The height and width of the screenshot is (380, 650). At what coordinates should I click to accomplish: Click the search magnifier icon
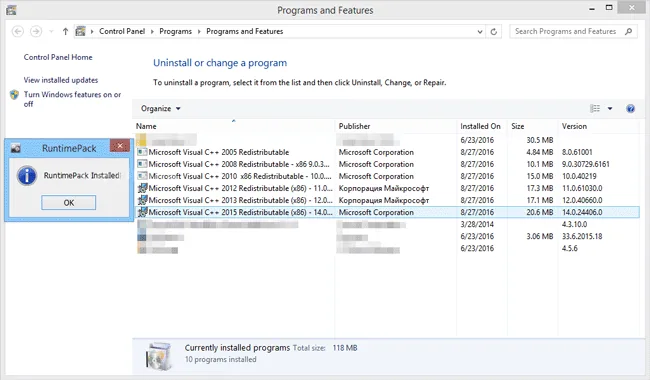coord(628,31)
